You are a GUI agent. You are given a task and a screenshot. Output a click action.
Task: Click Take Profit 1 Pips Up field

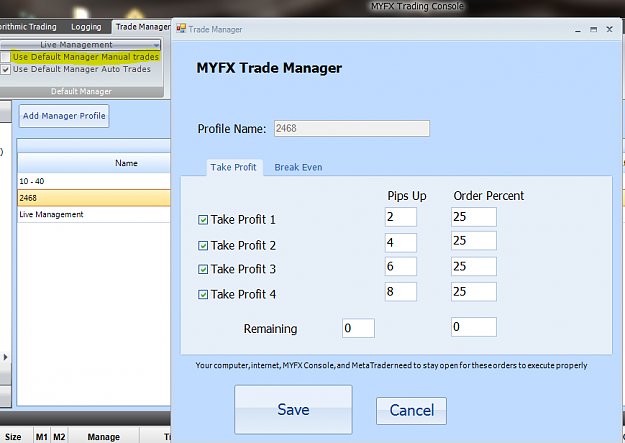pyautogui.click(x=401, y=217)
